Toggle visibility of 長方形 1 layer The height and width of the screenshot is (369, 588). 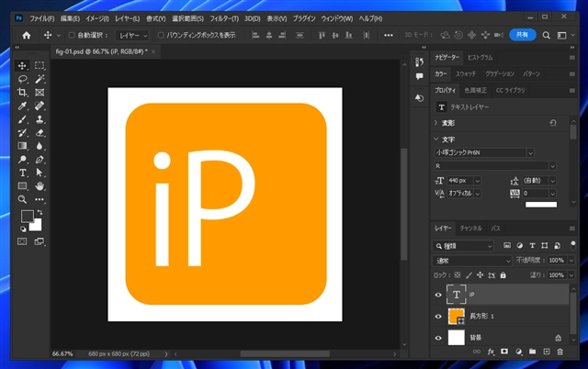pyautogui.click(x=438, y=317)
